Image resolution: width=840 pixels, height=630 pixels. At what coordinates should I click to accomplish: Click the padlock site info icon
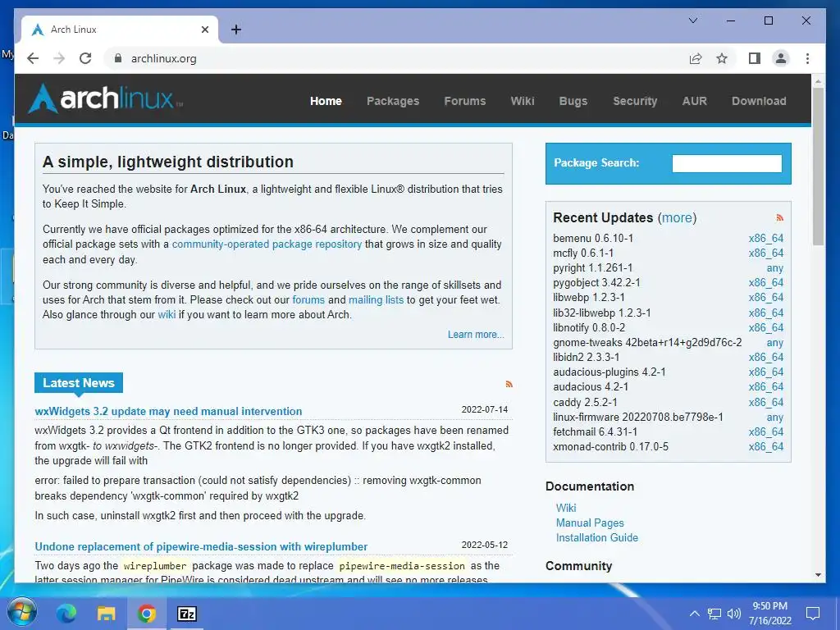(x=118, y=58)
